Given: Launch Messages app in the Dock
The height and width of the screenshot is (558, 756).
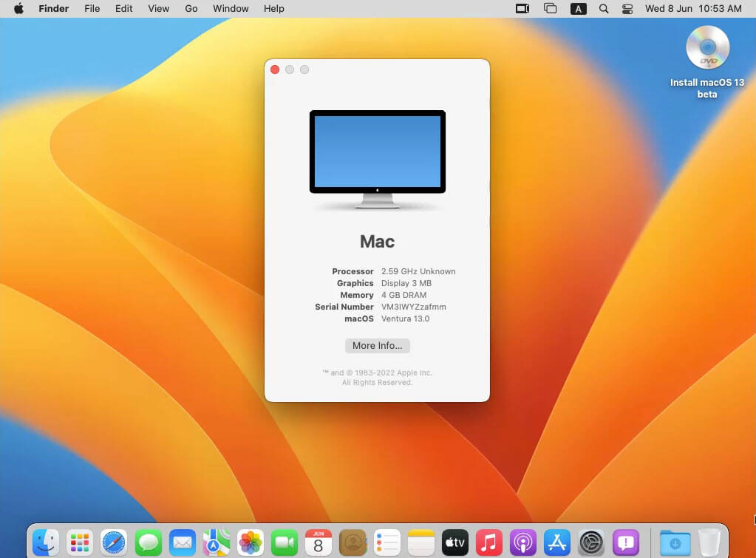Looking at the screenshot, I should coord(149,542).
